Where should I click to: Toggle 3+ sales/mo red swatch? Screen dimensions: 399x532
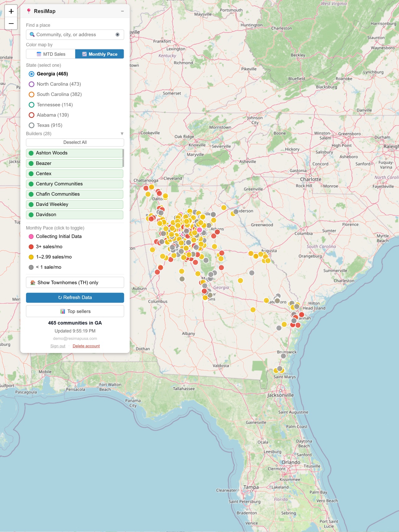click(x=31, y=247)
